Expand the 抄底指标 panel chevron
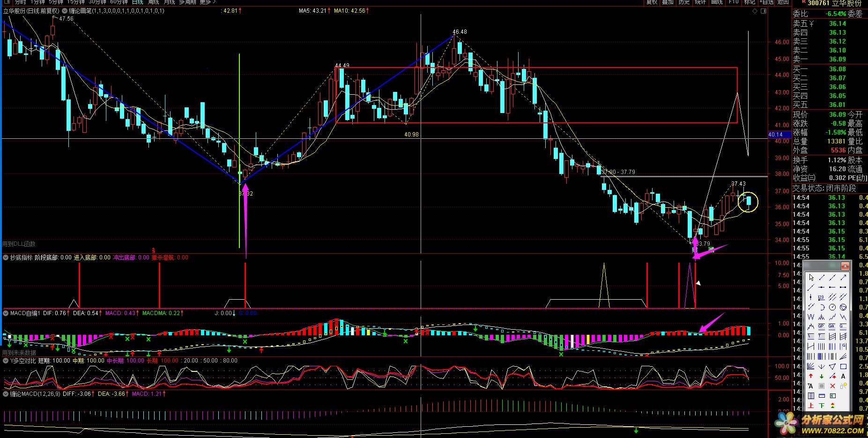Viewport: 868px width, 438px height. click(6, 257)
